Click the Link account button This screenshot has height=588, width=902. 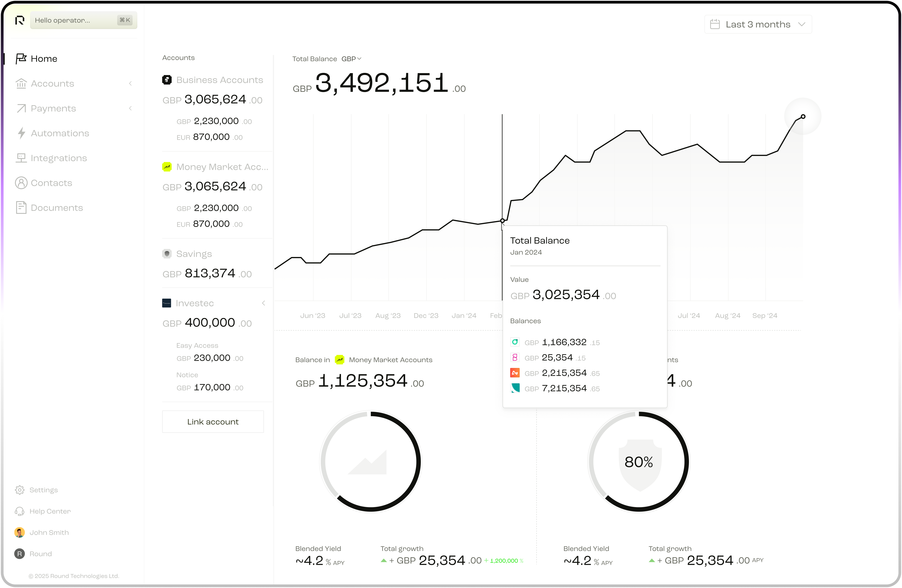tap(213, 422)
